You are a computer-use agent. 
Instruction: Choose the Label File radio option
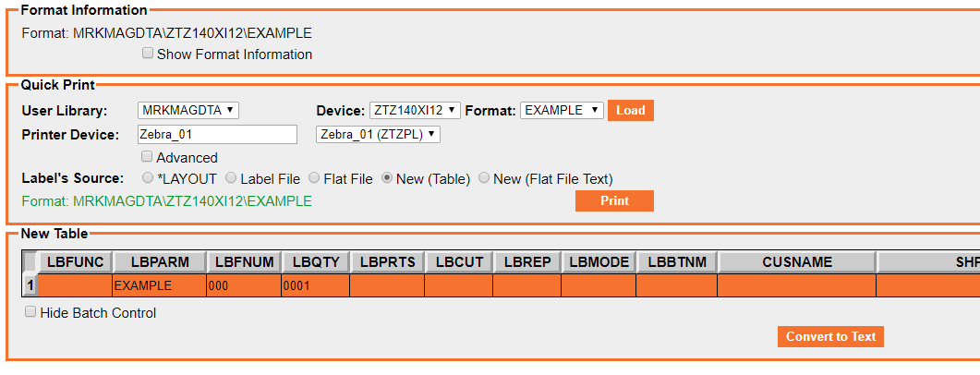[231, 178]
